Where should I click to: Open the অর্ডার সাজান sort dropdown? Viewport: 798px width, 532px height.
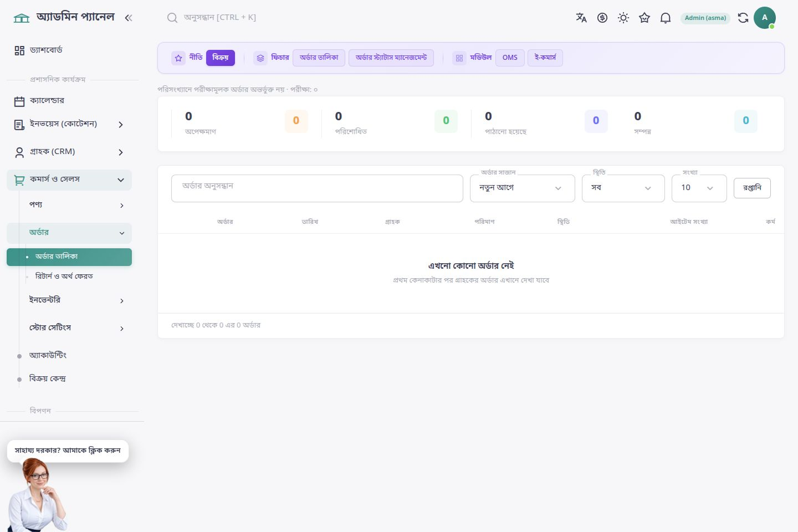[x=523, y=188]
